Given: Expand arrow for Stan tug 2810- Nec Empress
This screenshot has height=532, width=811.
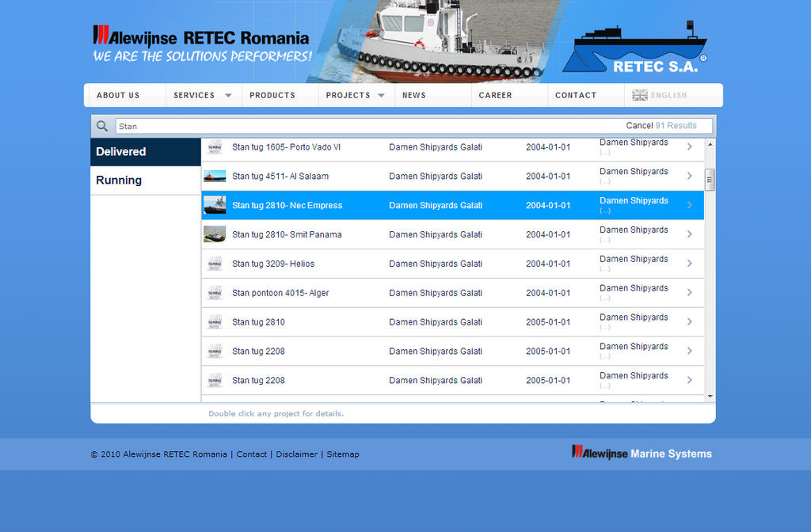Looking at the screenshot, I should point(690,205).
